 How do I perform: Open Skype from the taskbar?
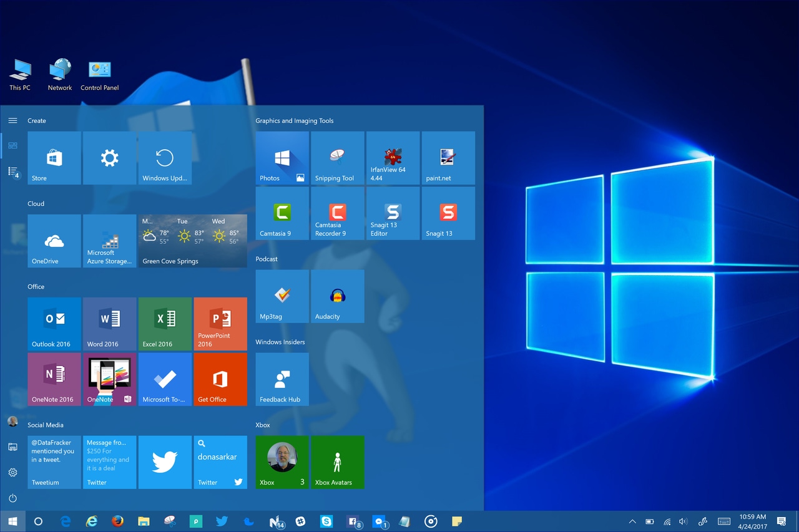(326, 521)
